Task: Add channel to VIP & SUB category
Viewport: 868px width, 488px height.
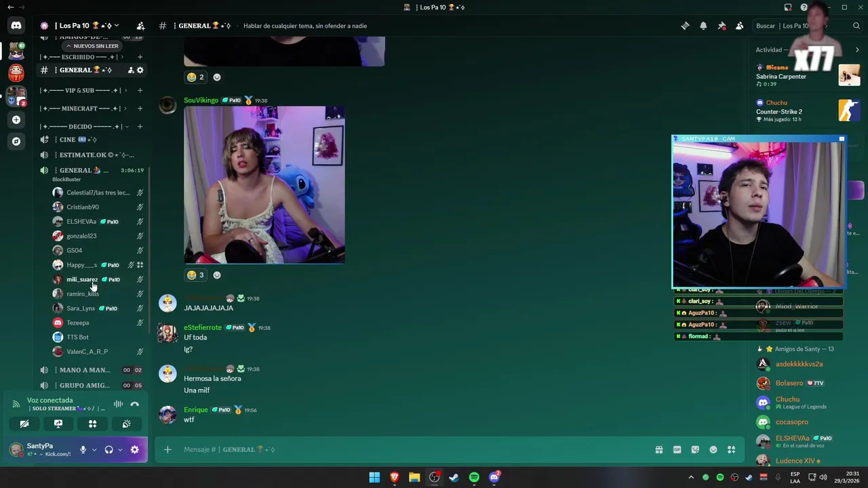Action: pos(140,90)
